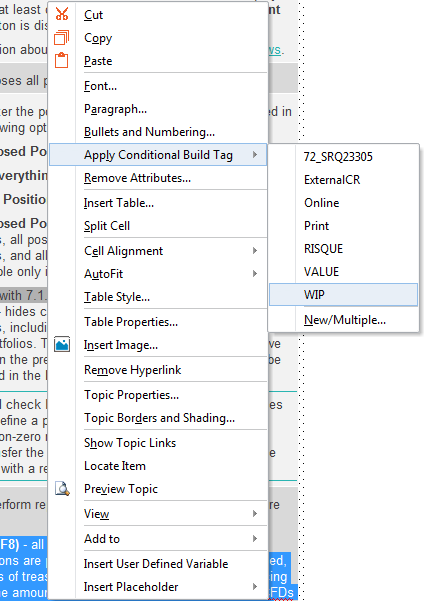
Task: Click the Cut scissors icon
Action: point(62,14)
